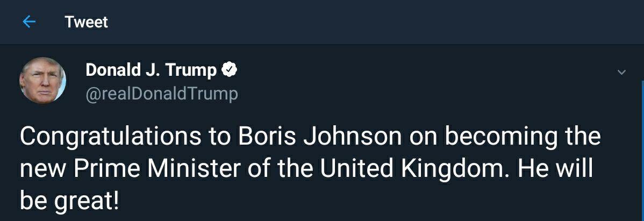Viewport: 644px width, 221px height.
Task: Click the @realDonaldTrump handle
Action: click(x=161, y=94)
